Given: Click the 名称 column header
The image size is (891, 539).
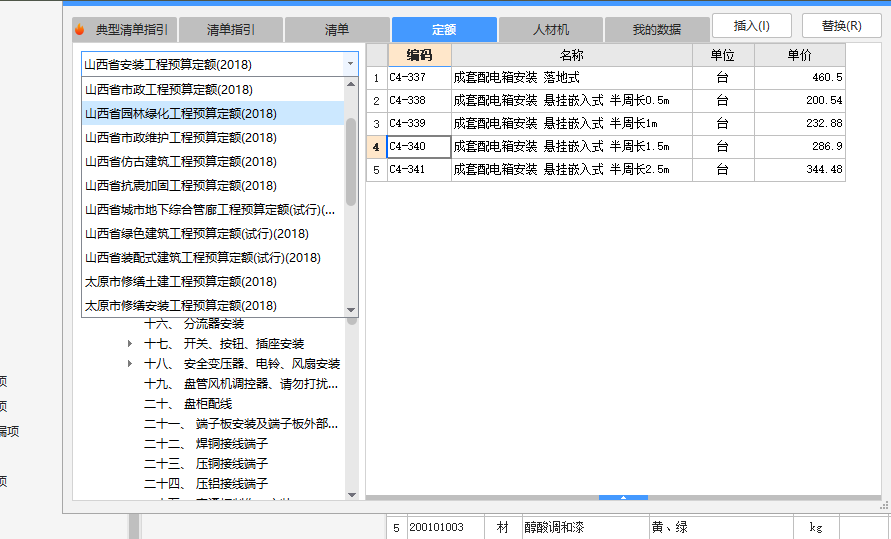Looking at the screenshot, I should [x=572, y=55].
